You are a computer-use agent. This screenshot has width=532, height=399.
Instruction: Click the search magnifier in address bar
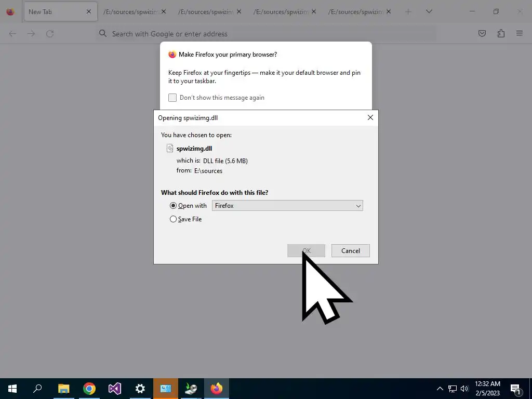[102, 33]
